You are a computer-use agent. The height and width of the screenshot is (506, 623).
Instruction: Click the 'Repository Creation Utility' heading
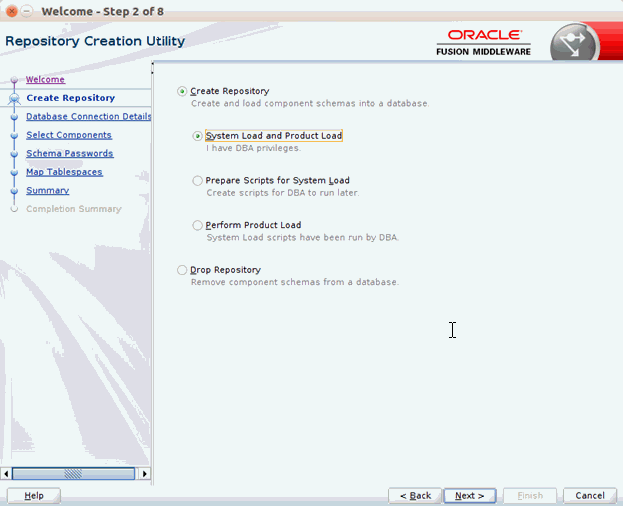[95, 41]
